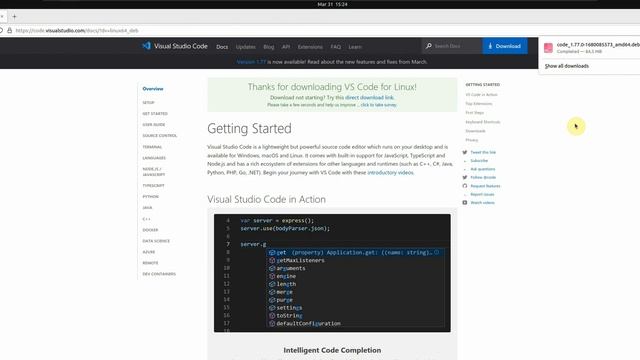
Task: Click the Twitter icon beside Tweet this link
Action: 464,152
